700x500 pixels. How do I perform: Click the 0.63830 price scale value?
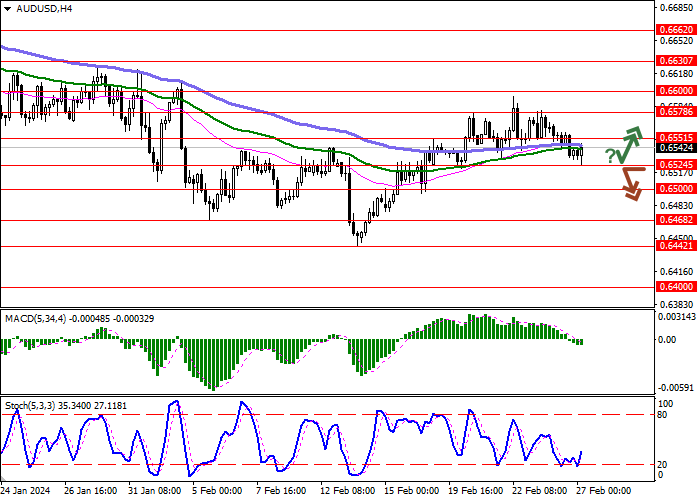[676, 304]
